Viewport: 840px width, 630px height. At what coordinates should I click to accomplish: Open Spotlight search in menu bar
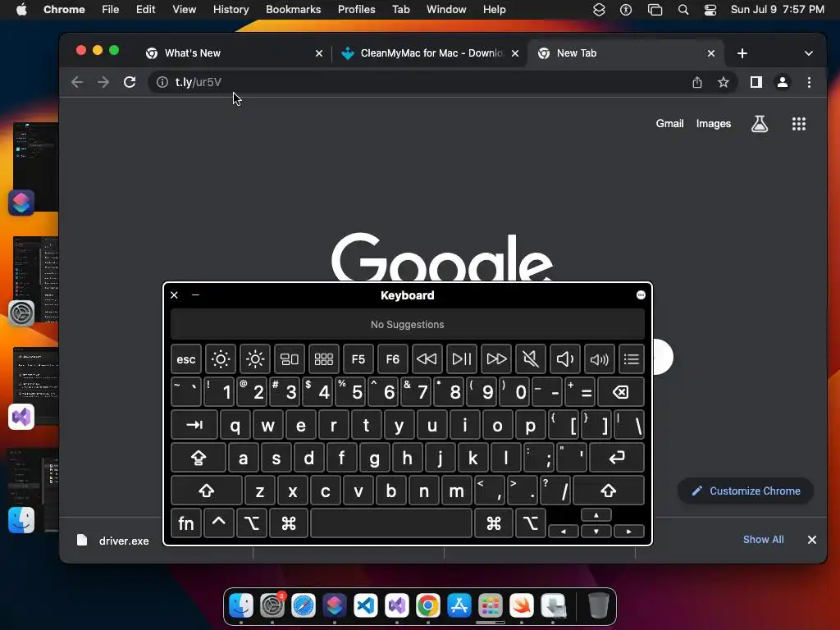click(683, 9)
